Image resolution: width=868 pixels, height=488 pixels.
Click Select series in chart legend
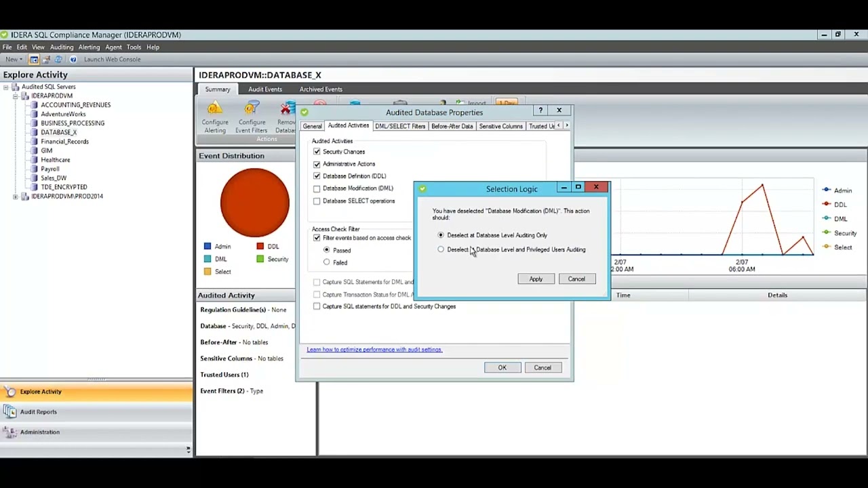point(837,247)
